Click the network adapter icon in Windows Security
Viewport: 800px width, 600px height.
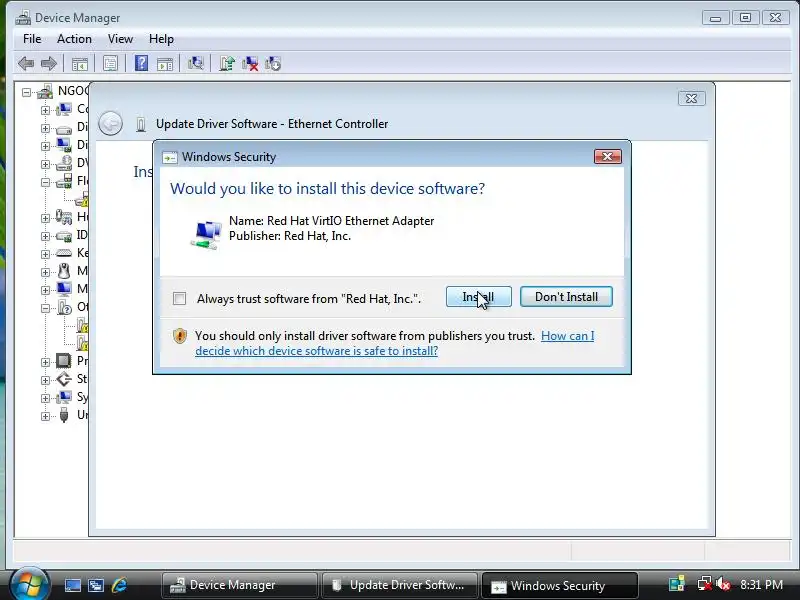(206, 235)
